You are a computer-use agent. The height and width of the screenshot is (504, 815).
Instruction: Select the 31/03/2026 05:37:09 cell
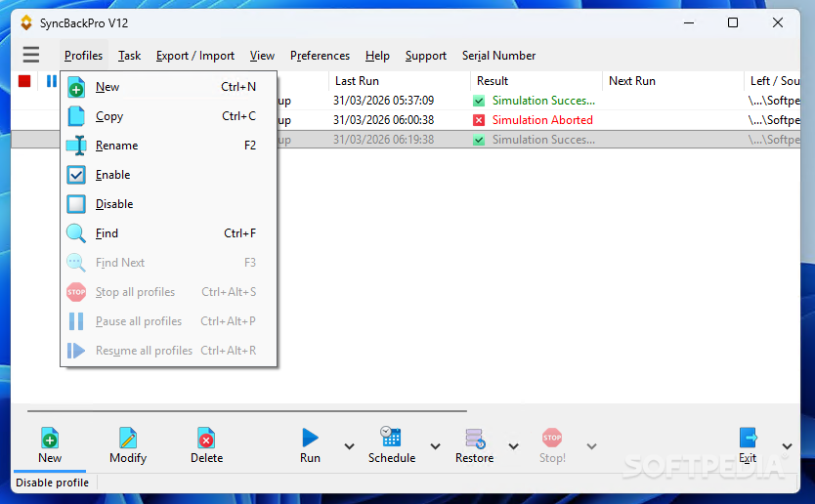coord(384,101)
